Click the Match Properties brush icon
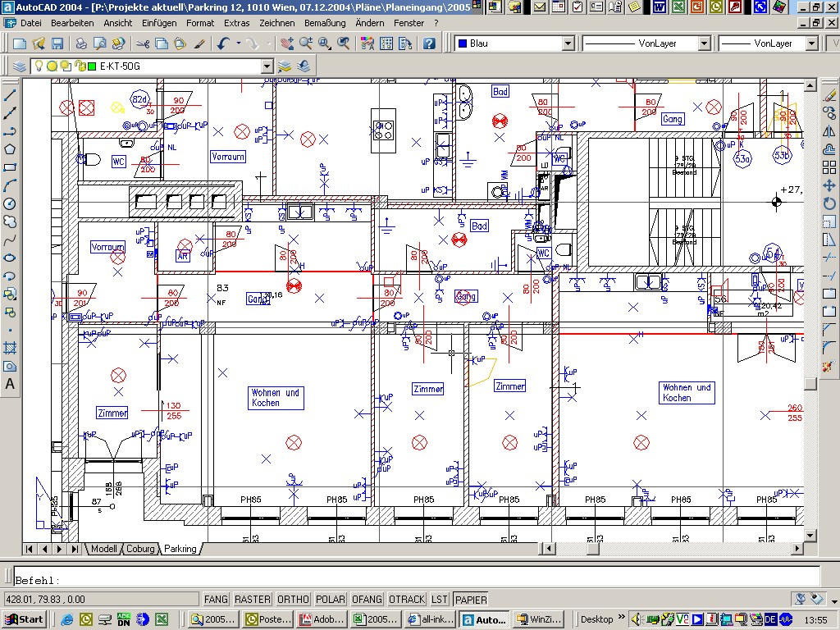840x630 pixels. (x=199, y=44)
